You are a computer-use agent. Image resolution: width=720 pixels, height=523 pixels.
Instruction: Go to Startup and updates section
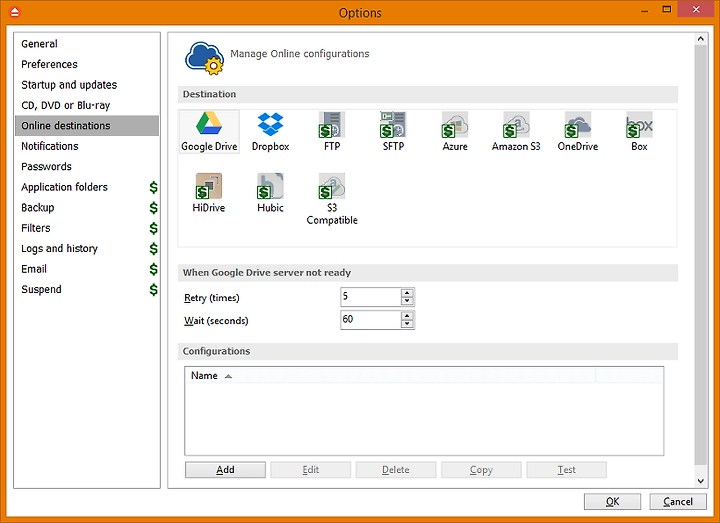pos(87,85)
